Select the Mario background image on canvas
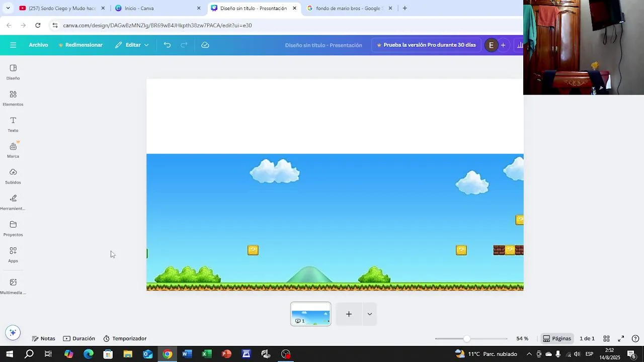Screen dimensions: 644x362 click(x=335, y=222)
